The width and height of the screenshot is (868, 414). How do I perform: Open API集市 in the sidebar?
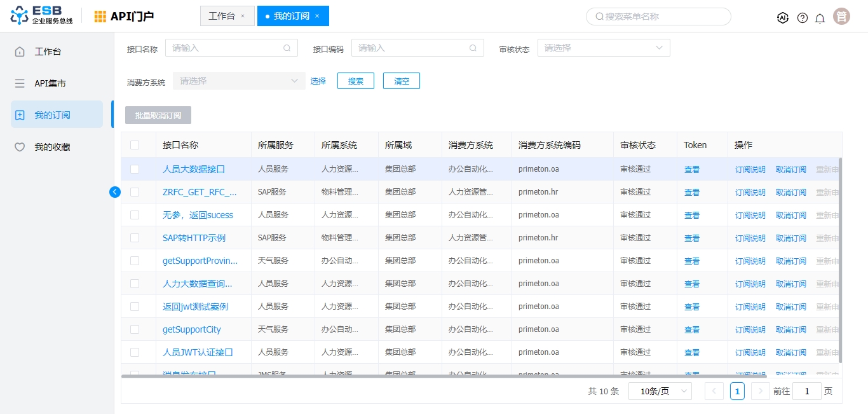point(50,83)
